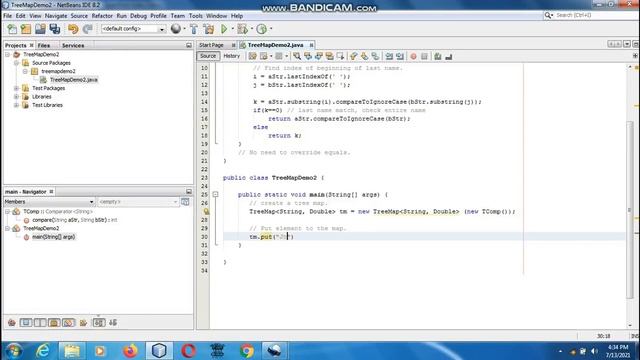
Task: Click the Find Previous Occurrence icon
Action: point(308,56)
